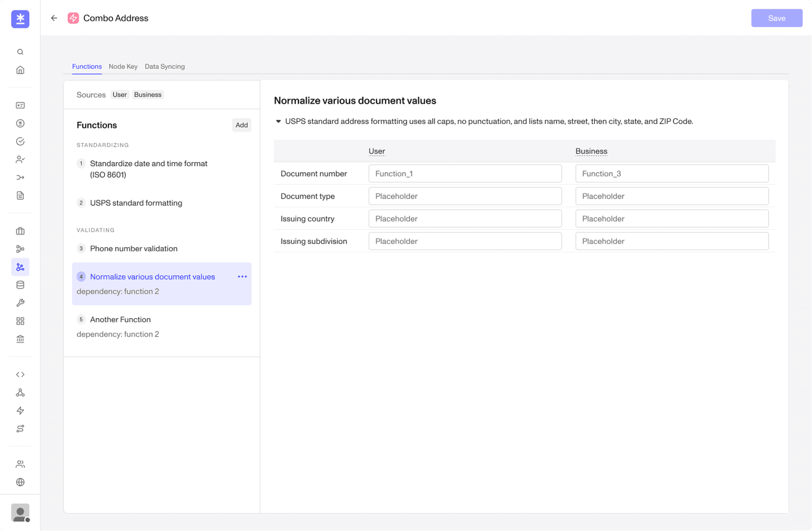Open the code brackets icon in sidebar
Viewport: 812px width, 531px height.
coord(20,375)
